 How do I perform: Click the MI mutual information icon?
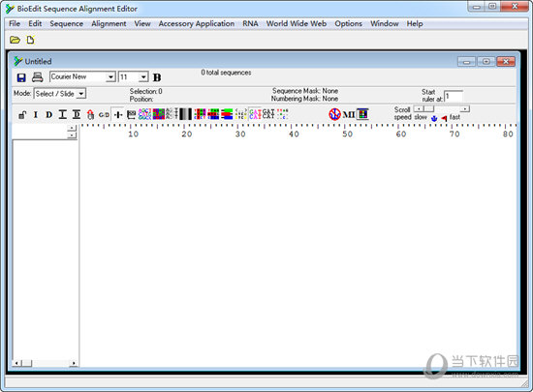coord(349,115)
